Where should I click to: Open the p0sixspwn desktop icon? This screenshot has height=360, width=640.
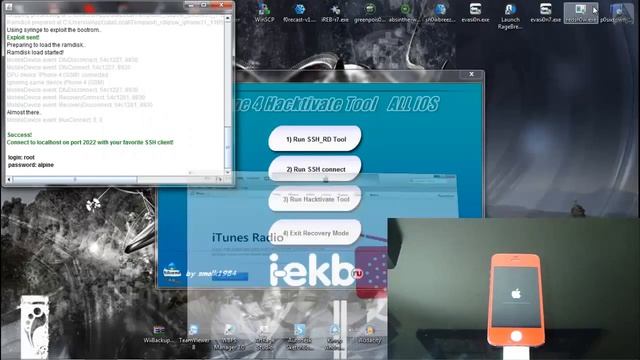pyautogui.click(x=617, y=13)
